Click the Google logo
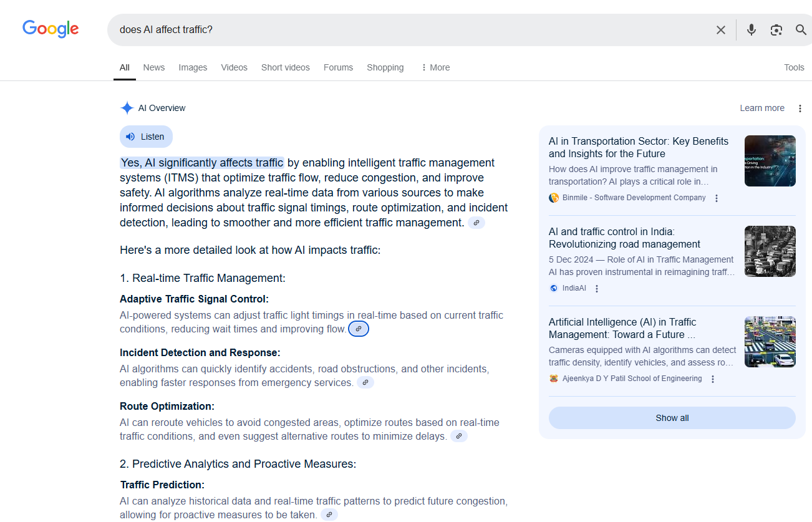Screen dimensions: 812x522 (51, 29)
